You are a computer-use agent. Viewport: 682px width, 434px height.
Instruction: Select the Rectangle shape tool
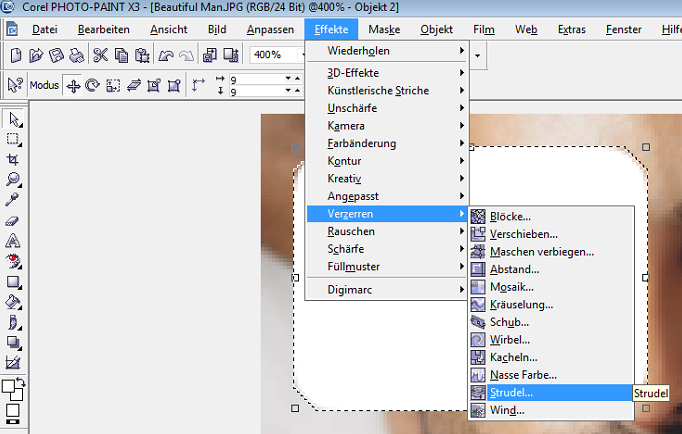(x=13, y=282)
